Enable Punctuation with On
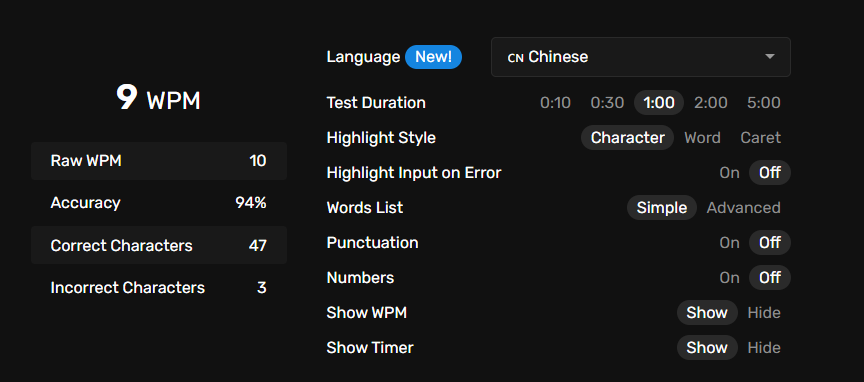864x382 pixels. tap(729, 243)
